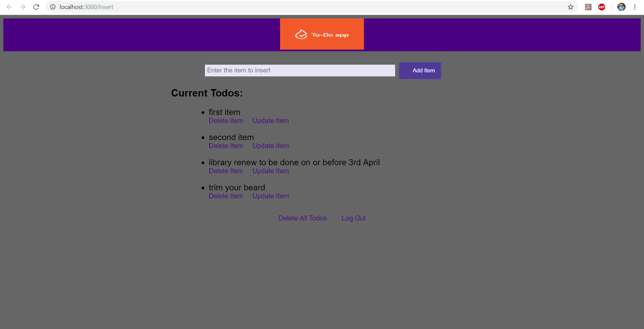Click the browser forward arrow

[x=22, y=7]
